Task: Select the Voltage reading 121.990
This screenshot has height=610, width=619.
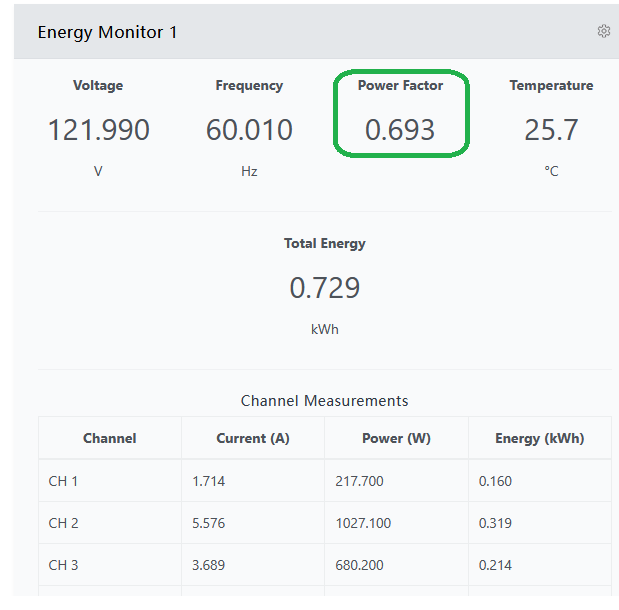Action: coord(98,130)
